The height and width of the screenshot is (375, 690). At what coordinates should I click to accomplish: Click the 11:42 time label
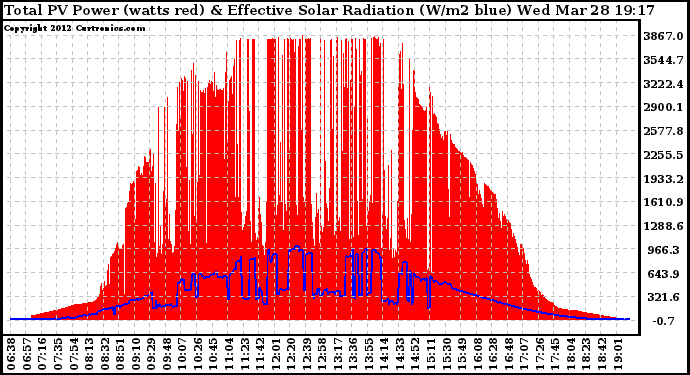(x=261, y=353)
